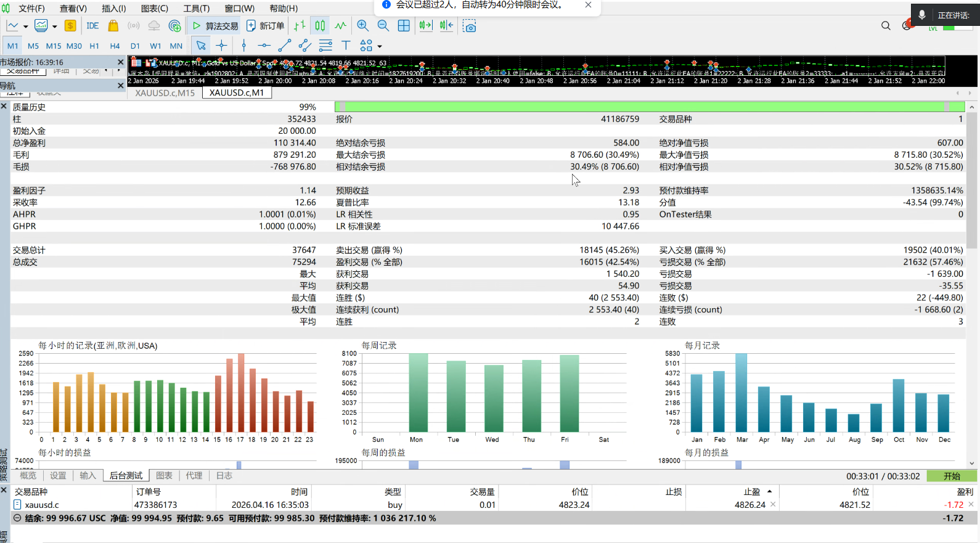Expand the shapes objects dropdown arrow
The image size is (980, 543).
coord(380,46)
